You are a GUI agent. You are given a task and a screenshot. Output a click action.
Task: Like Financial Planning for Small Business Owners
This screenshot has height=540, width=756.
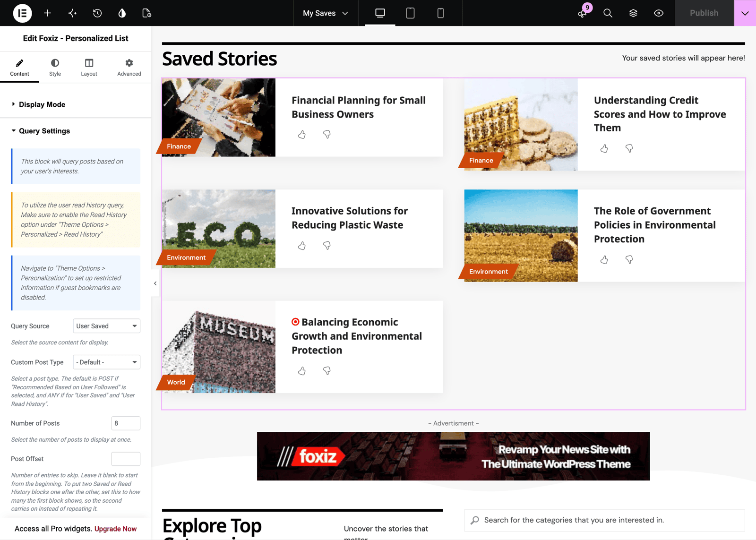pyautogui.click(x=302, y=135)
